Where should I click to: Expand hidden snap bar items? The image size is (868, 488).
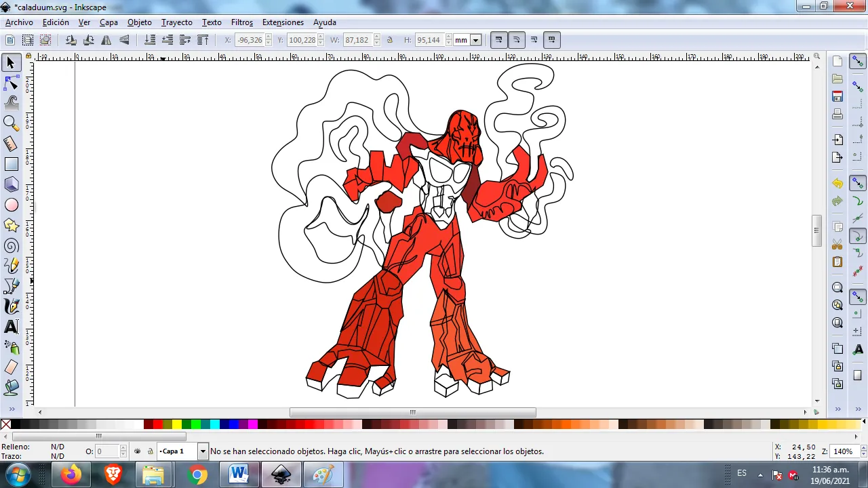point(858,409)
